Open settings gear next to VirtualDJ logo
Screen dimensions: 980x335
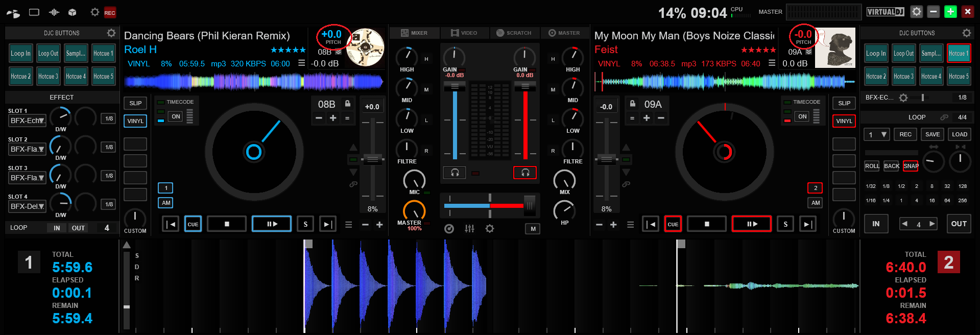[917, 12]
